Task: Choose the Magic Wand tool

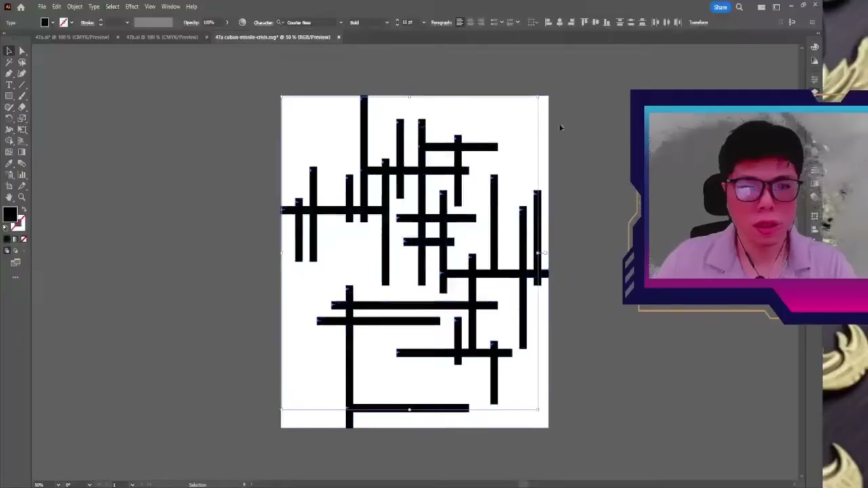Action: click(x=9, y=62)
